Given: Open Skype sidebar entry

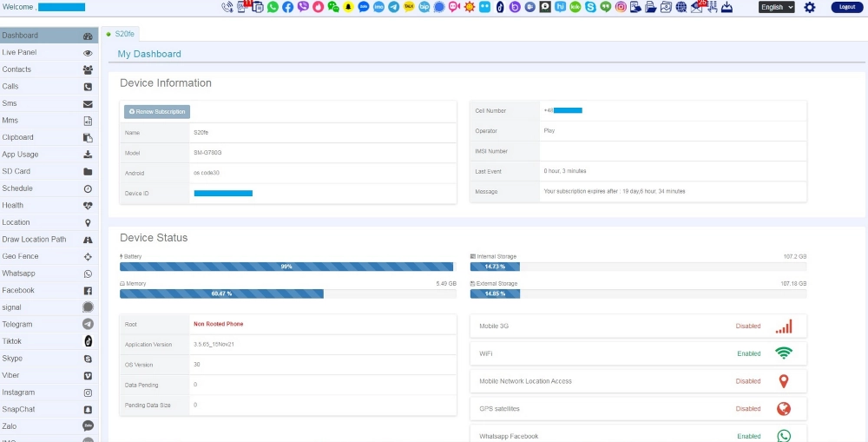Looking at the screenshot, I should point(49,359).
